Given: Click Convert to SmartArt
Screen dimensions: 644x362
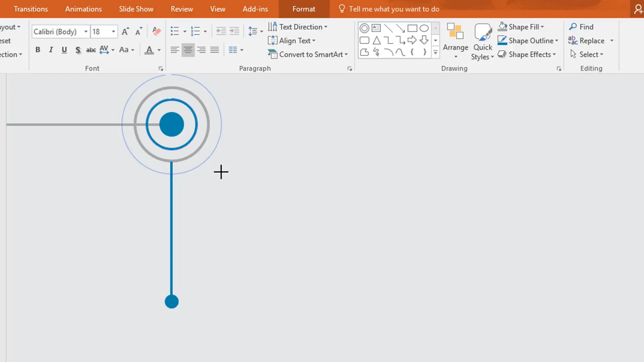Looking at the screenshot, I should click(x=308, y=54).
